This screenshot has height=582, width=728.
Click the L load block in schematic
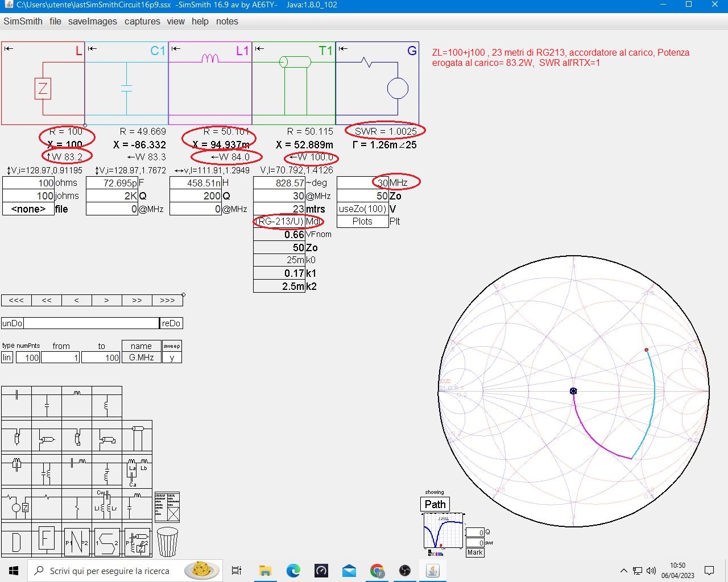point(43,83)
